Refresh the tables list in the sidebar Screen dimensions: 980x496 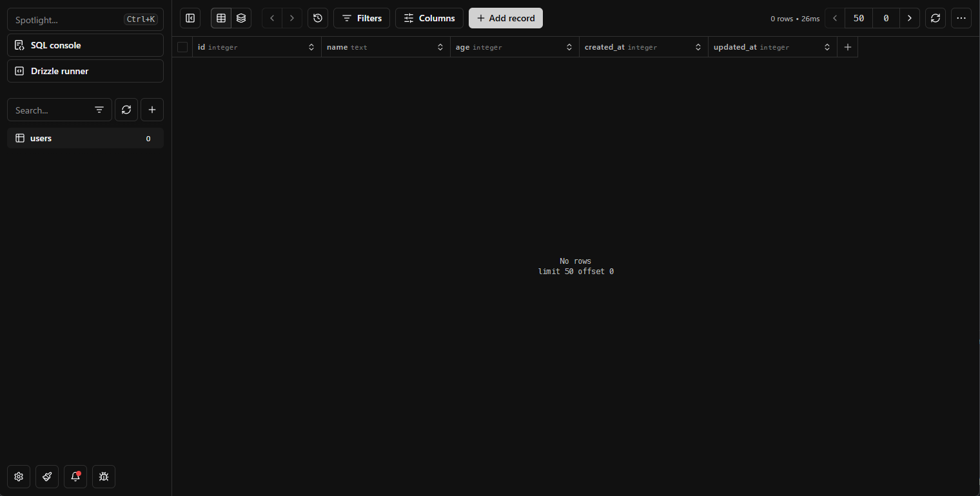point(126,110)
